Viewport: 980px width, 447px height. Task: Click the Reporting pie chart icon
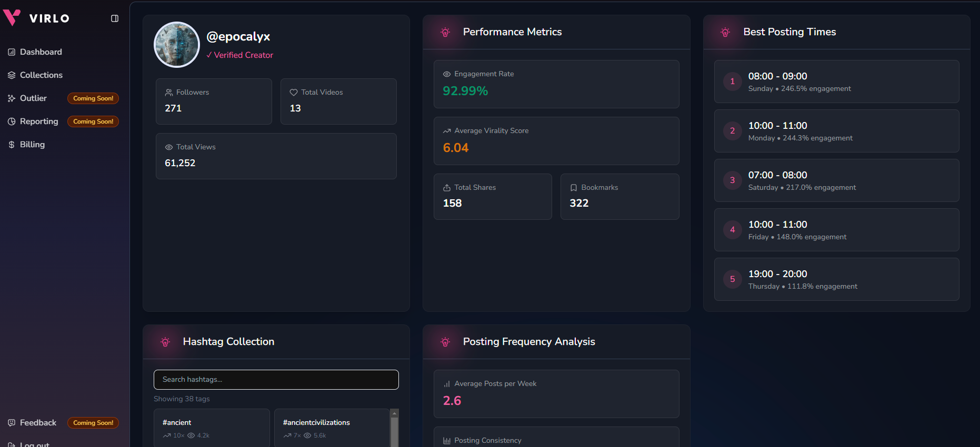point(12,121)
